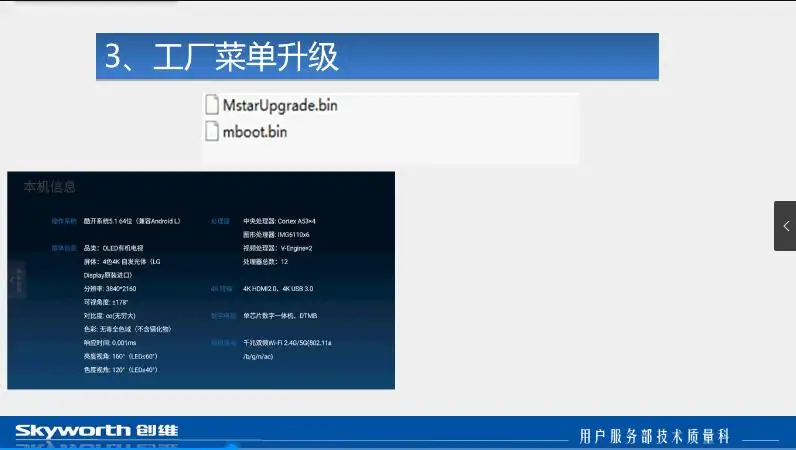Expand the side panel chevron arrow

786,226
